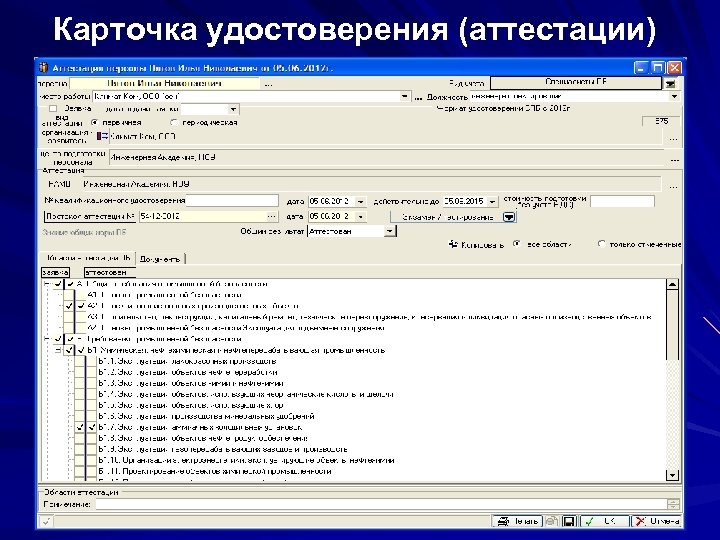Click the tree scrollbar up arrow
The width and height of the screenshot is (720, 540).
coord(672,285)
